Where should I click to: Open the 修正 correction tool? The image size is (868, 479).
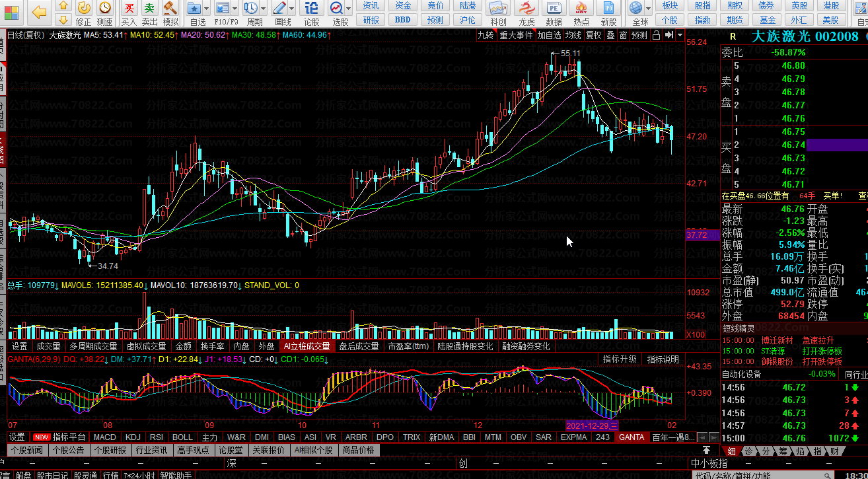pos(84,13)
